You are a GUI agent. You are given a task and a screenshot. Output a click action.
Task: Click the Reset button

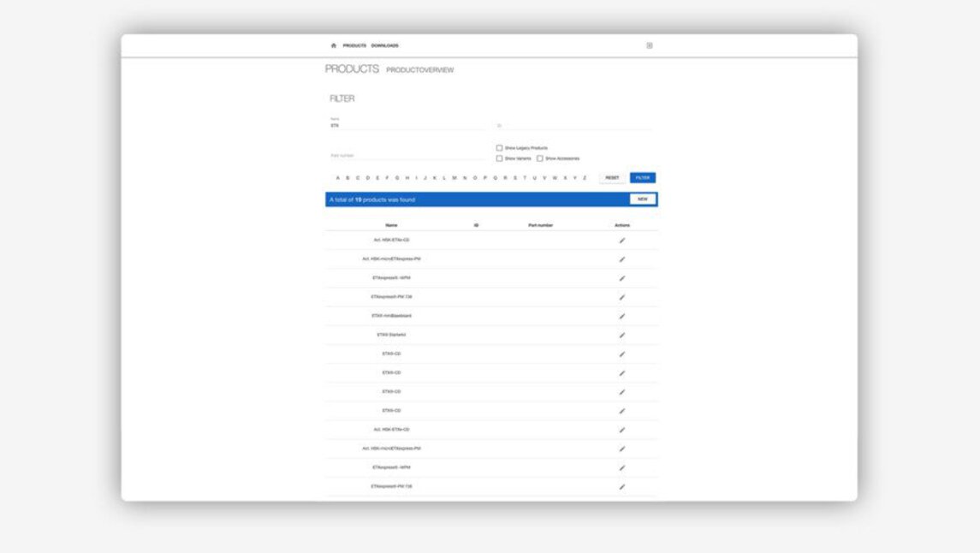[x=612, y=178]
